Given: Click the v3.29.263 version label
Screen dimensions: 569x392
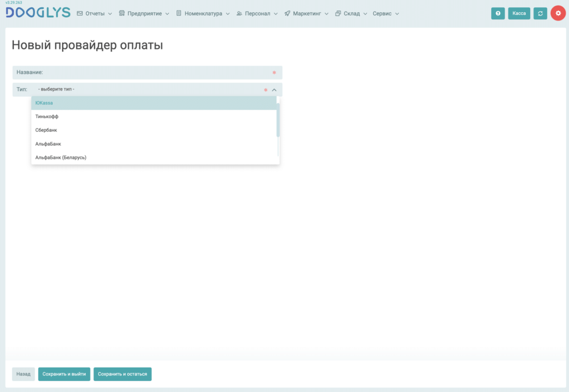Looking at the screenshot, I should (14, 3).
